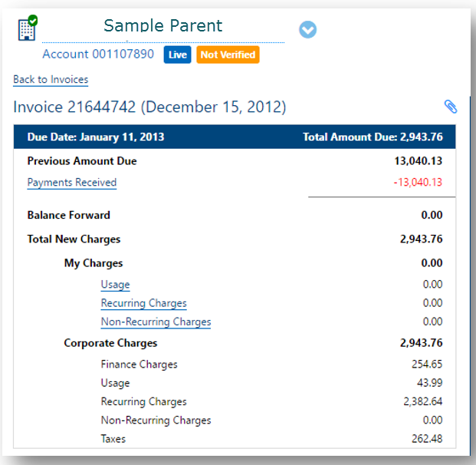Click the building account icon

(27, 28)
